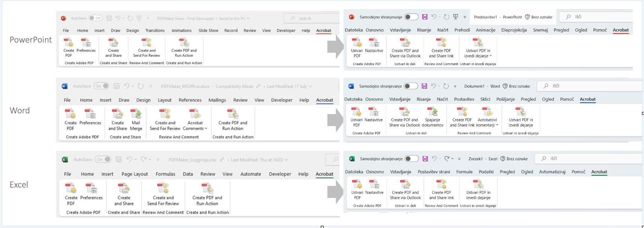Select the Avtomatiziraj tab in Slovenian Excel
Image resolution: width=644 pixels, height=228 pixels.
click(552, 172)
